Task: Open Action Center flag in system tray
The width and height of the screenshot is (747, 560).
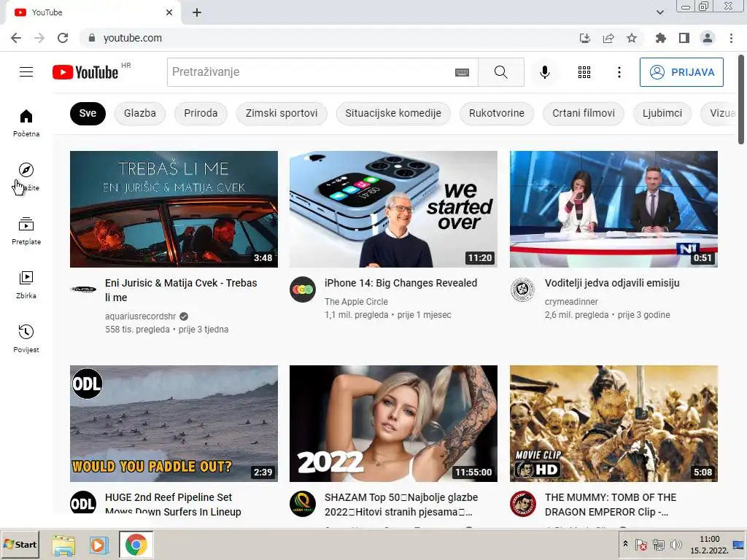Action: click(x=641, y=544)
